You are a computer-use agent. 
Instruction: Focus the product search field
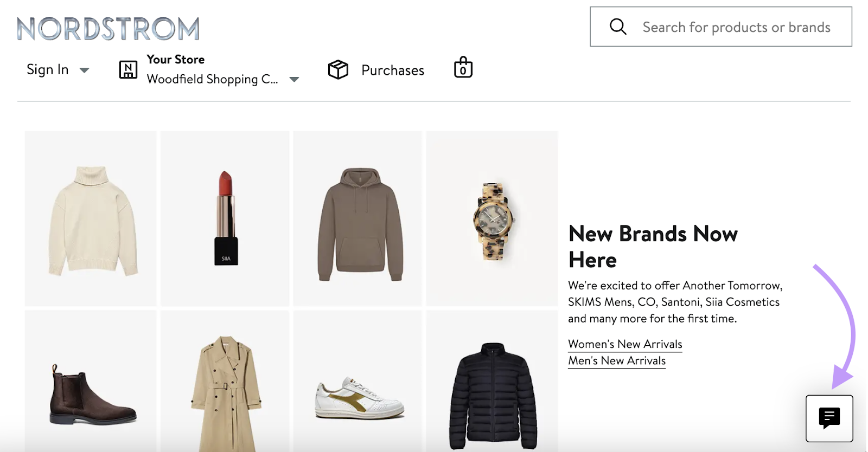click(736, 27)
